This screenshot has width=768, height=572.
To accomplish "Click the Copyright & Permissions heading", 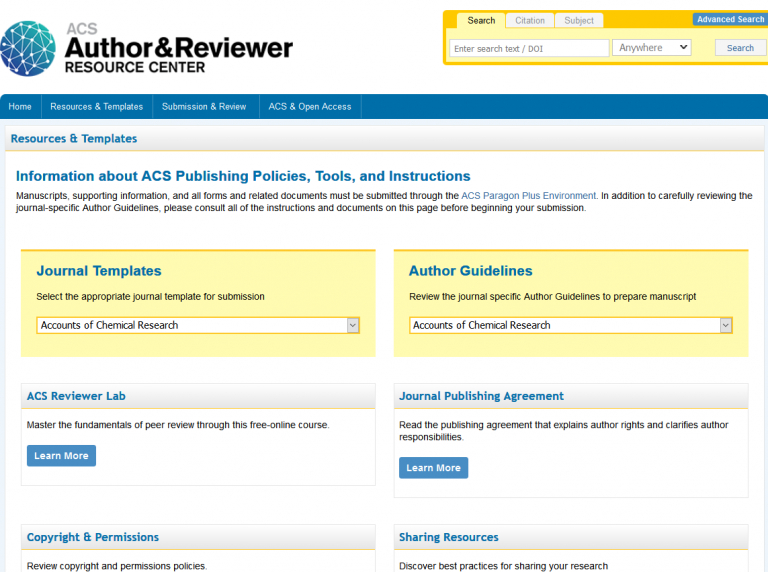I will (x=93, y=537).
